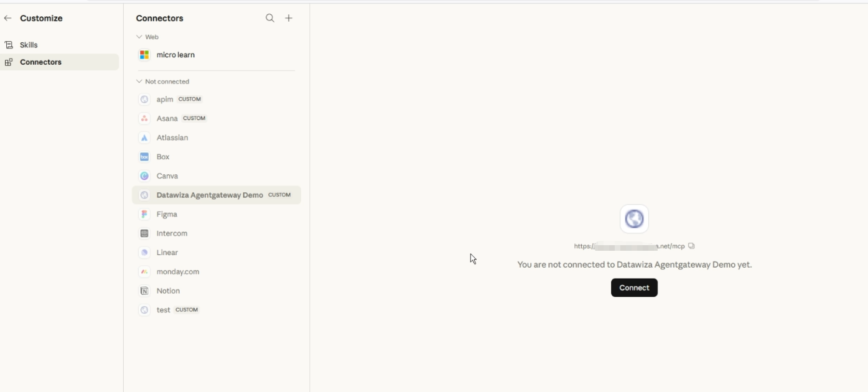Click the micro learn colored icon
This screenshot has width=868, height=392.
(144, 55)
